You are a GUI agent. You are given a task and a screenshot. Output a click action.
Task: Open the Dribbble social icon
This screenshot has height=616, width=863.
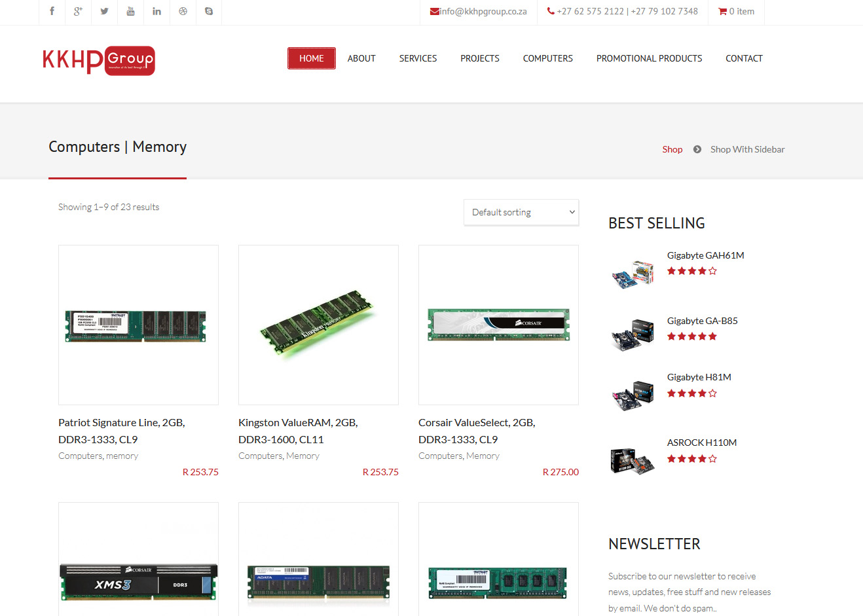(x=183, y=11)
